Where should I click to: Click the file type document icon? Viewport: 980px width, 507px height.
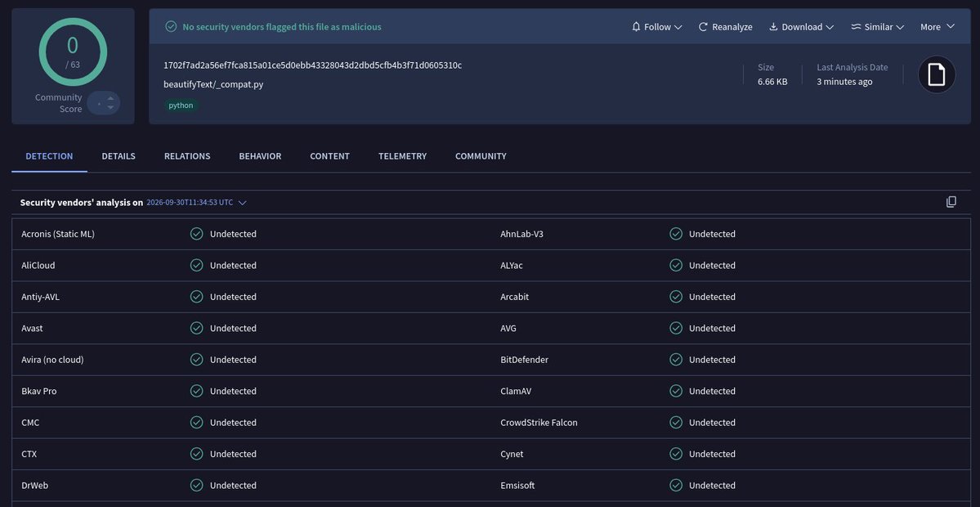click(936, 75)
